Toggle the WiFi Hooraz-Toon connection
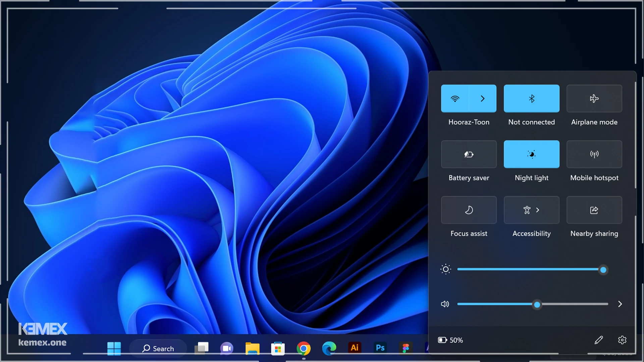The height and width of the screenshot is (362, 644). coord(455,98)
